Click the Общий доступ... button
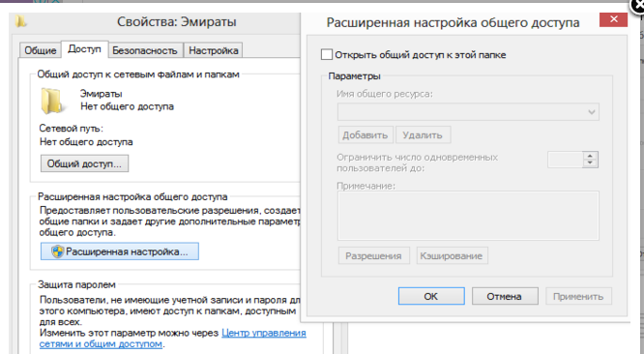 tap(84, 163)
